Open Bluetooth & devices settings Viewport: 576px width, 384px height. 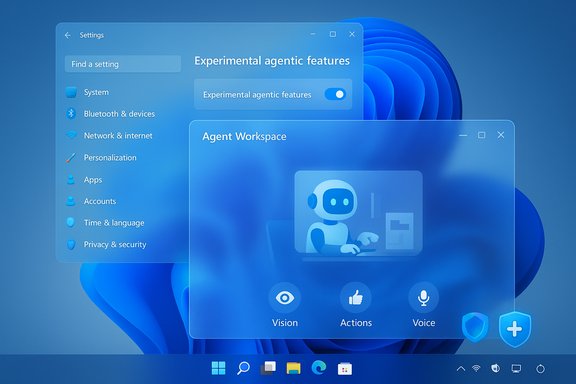pos(119,114)
